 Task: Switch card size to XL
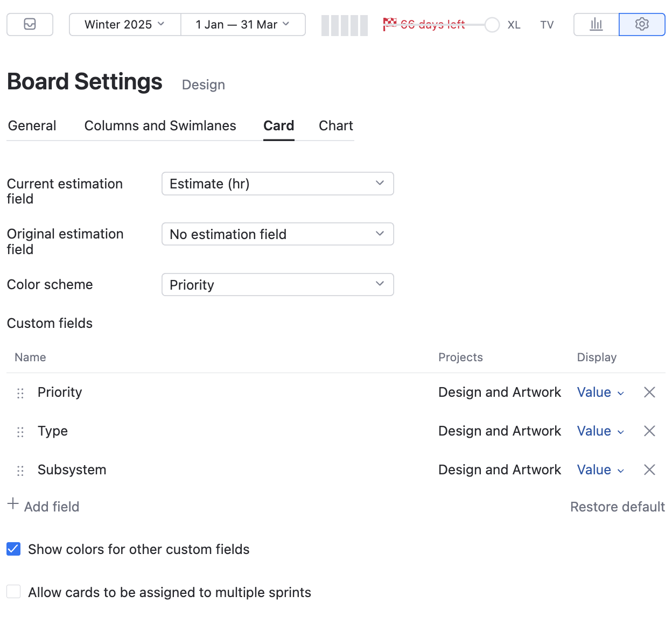click(x=514, y=25)
